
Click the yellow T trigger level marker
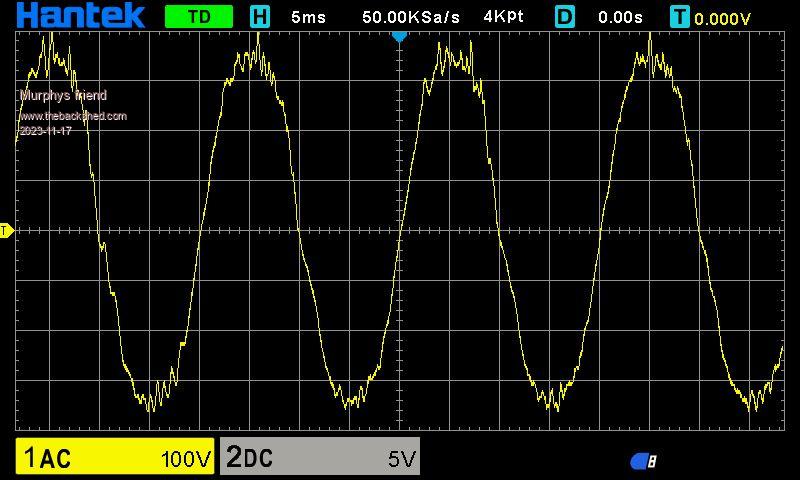(x=6, y=231)
